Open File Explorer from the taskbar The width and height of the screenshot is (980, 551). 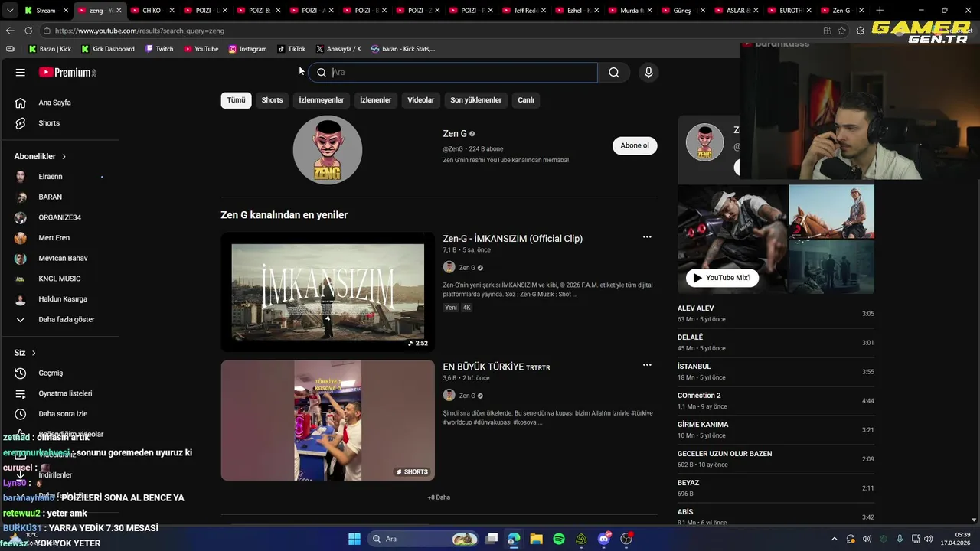(x=536, y=539)
